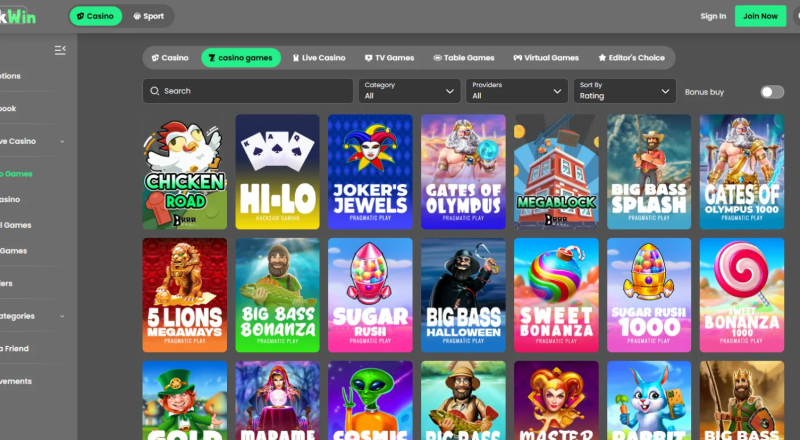Open Sweet Bonanza game tile
800x440 pixels.
556,295
